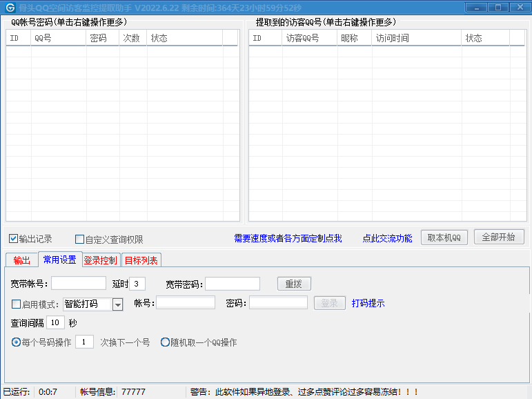
Task: Open the 打码提示 link
Action: pyautogui.click(x=368, y=303)
